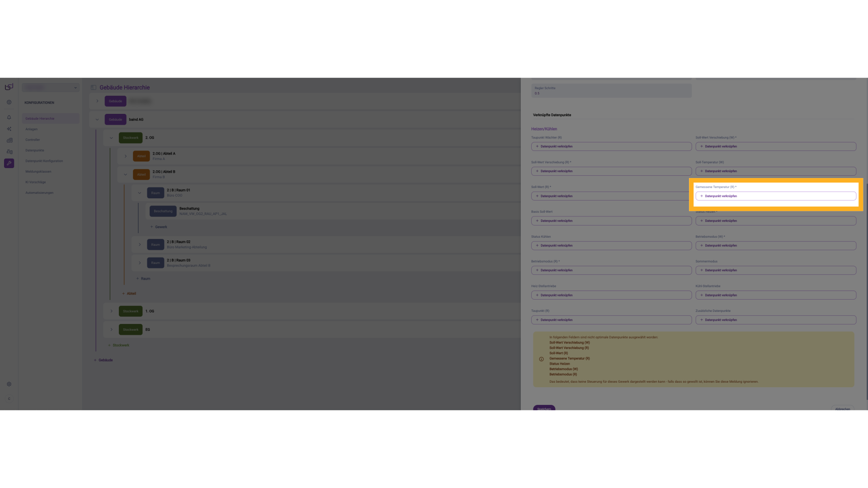Open the KI Vorschläge menu item
This screenshot has width=868, height=488.
pos(36,182)
